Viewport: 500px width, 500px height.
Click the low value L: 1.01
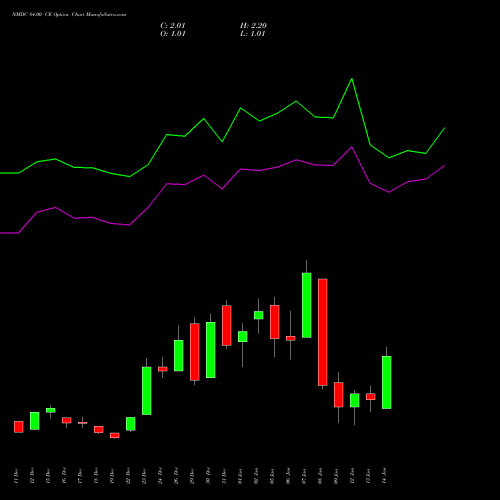point(253,34)
